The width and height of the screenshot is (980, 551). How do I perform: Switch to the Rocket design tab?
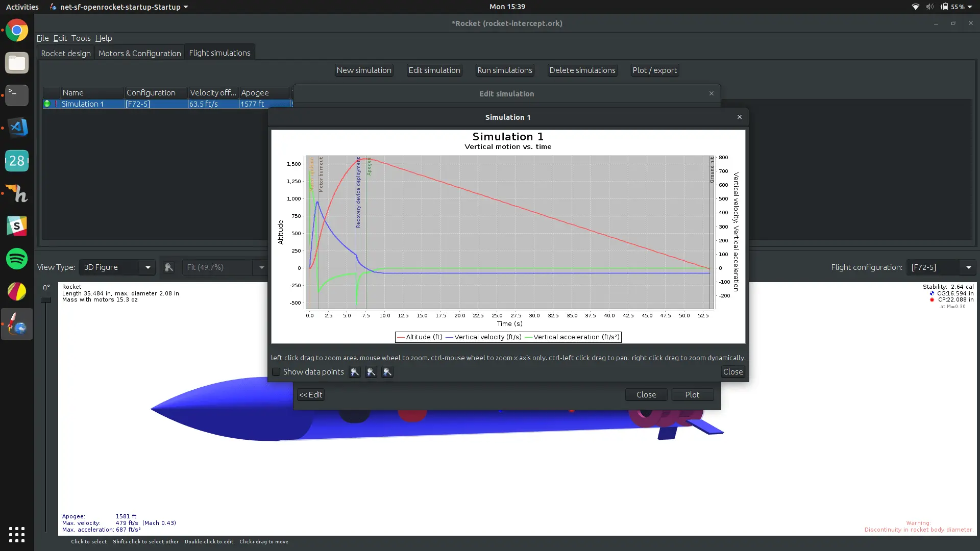click(x=66, y=53)
